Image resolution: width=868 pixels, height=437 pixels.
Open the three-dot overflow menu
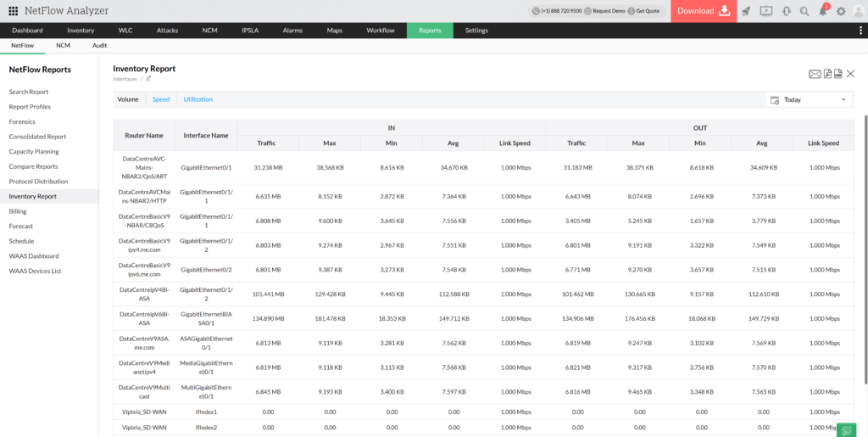coord(860,31)
